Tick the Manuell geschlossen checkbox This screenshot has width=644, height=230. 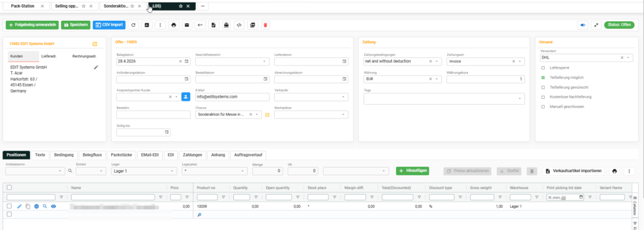pyautogui.click(x=543, y=106)
